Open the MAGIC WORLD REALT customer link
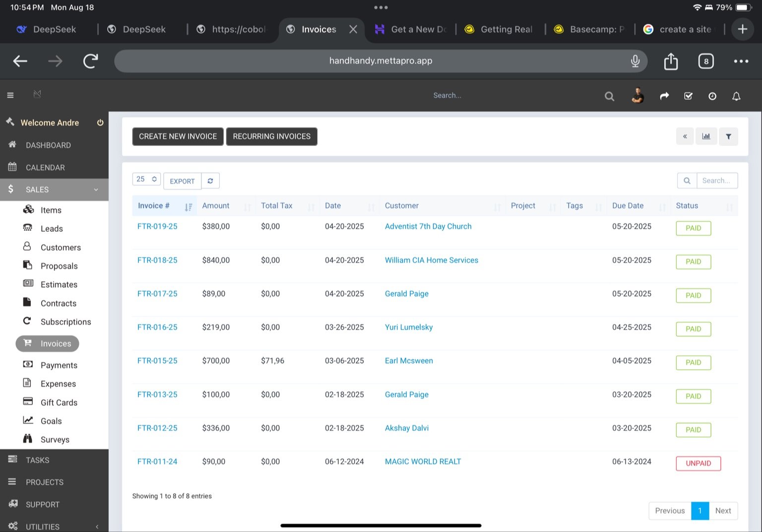The height and width of the screenshot is (532, 762). click(423, 461)
